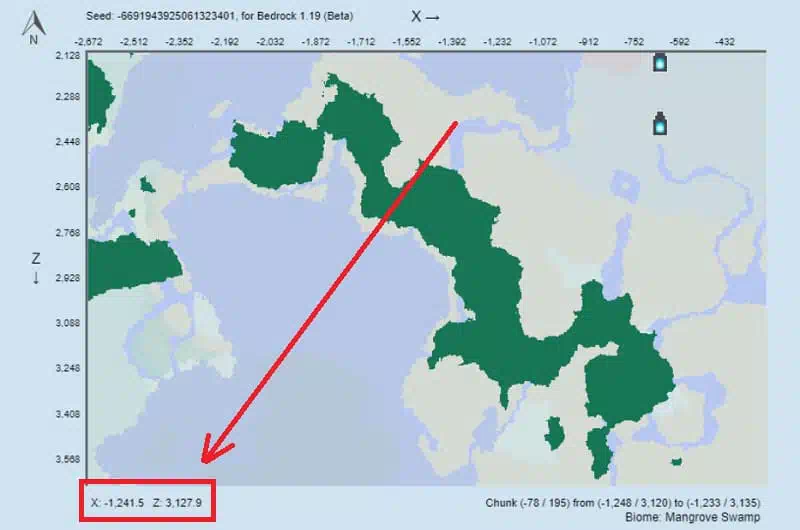Image resolution: width=800 pixels, height=530 pixels.
Task: Click the 2,128 Z-axis tick label
Action: click(x=68, y=56)
